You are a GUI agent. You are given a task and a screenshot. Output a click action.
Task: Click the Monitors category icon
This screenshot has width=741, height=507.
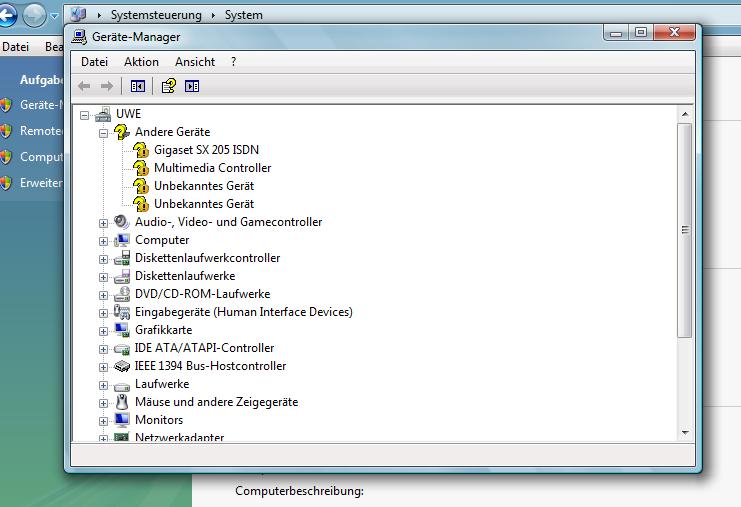(122, 420)
